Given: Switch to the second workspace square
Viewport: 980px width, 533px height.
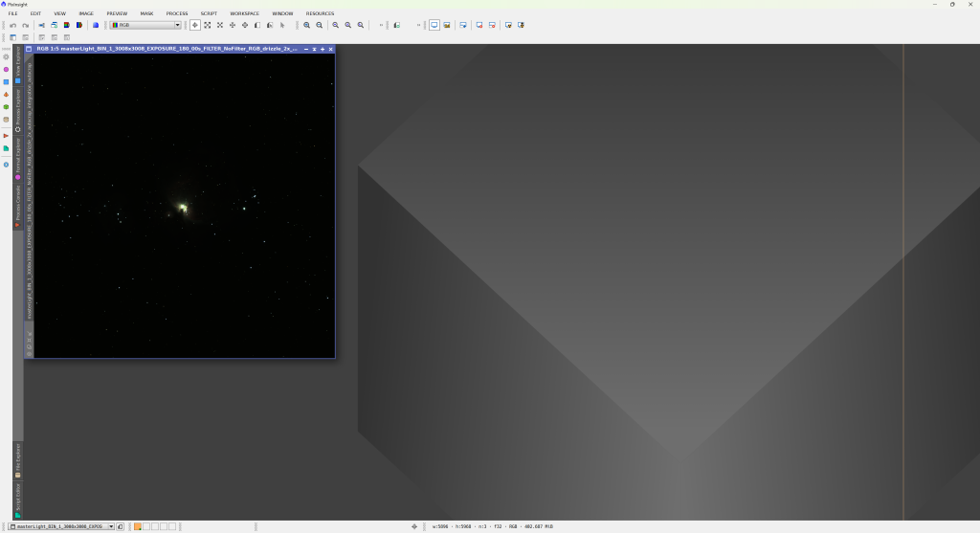Looking at the screenshot, I should 146,526.
